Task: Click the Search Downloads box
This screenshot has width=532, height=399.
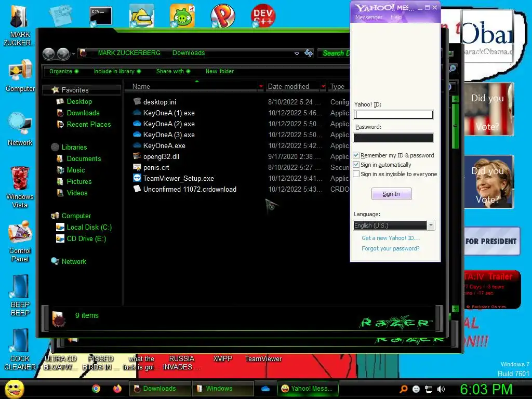Action: [334, 54]
